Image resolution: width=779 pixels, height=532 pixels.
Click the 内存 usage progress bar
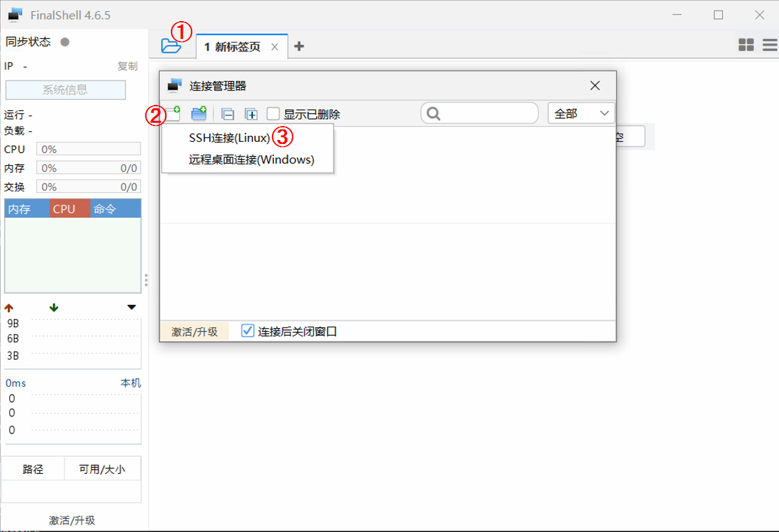pyautogui.click(x=88, y=168)
